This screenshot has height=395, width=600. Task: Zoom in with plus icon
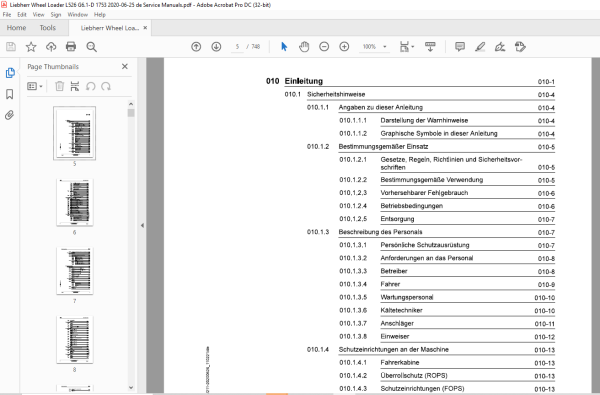[x=344, y=47]
